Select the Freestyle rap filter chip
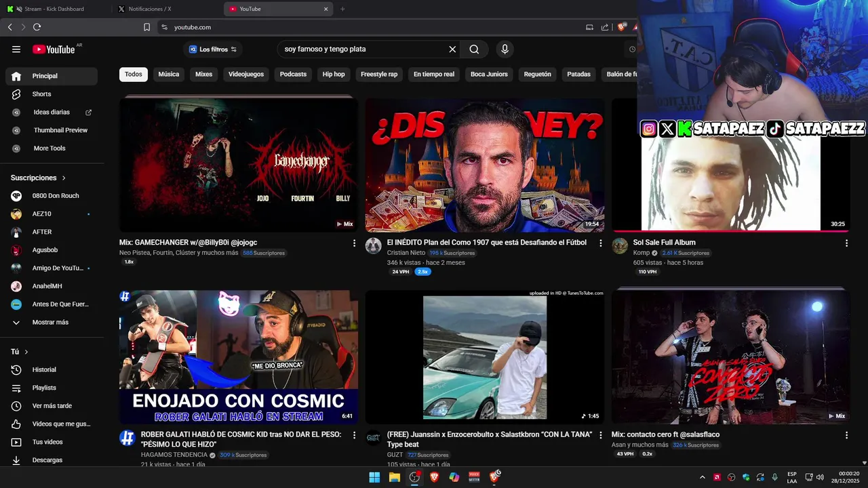The image size is (868, 488). pos(379,74)
